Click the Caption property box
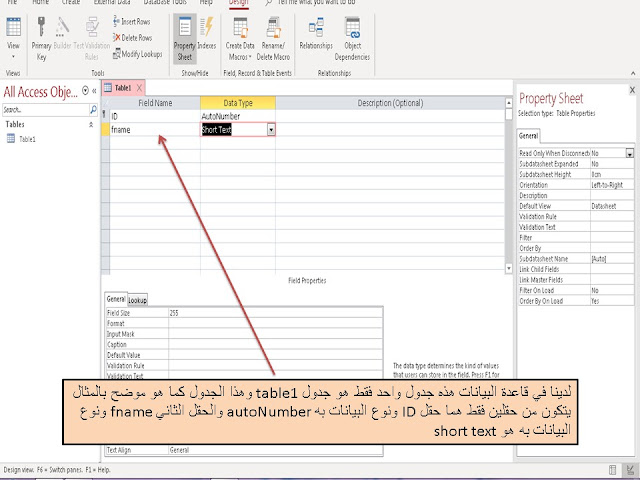This screenshot has width=640, height=480. tap(276, 345)
